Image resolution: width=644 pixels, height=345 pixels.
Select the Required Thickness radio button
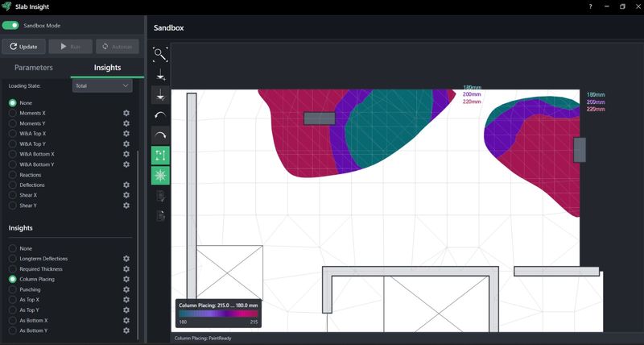[13, 269]
